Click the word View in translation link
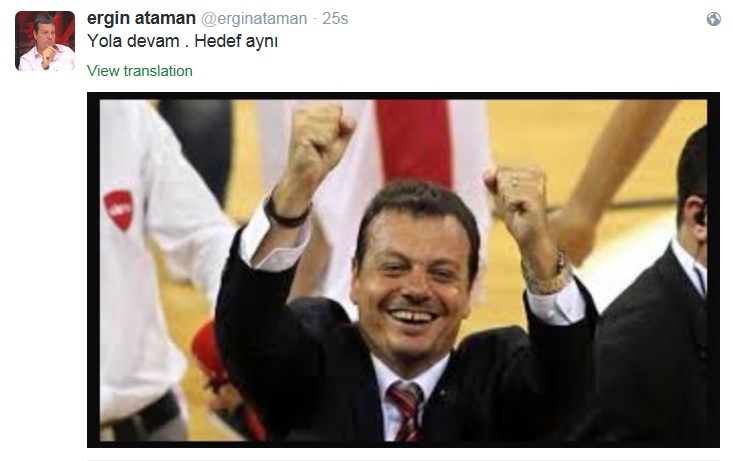This screenshot has width=733, height=461. (103, 71)
